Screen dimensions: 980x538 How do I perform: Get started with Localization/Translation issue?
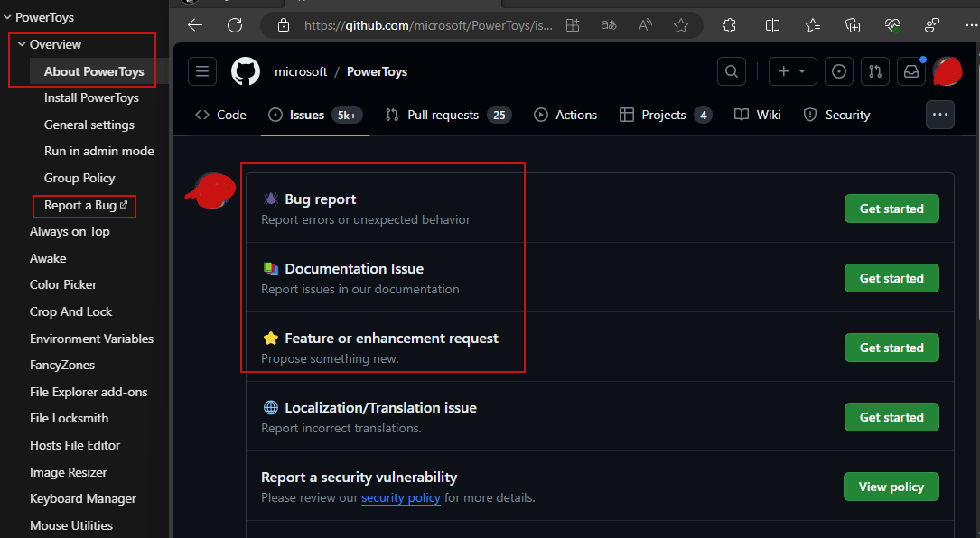point(891,417)
